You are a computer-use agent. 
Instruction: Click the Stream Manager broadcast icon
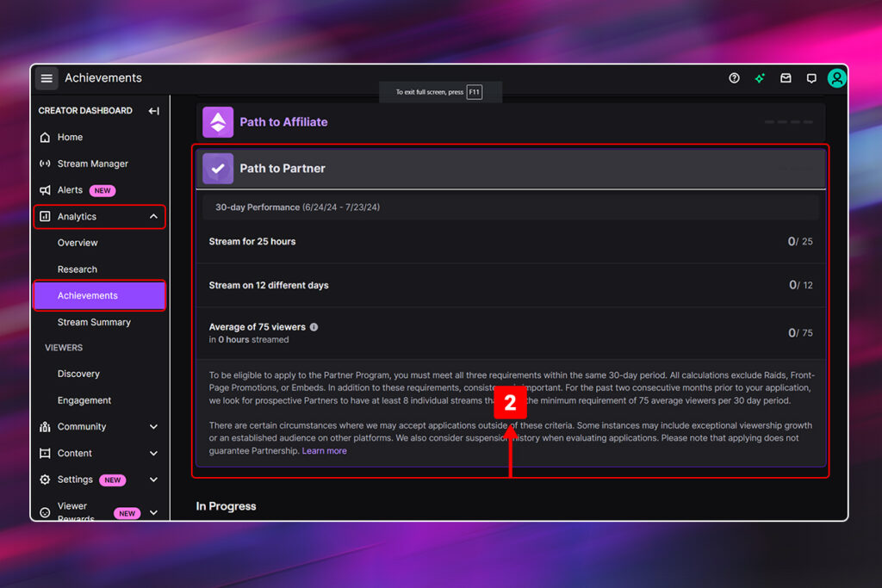(x=45, y=164)
